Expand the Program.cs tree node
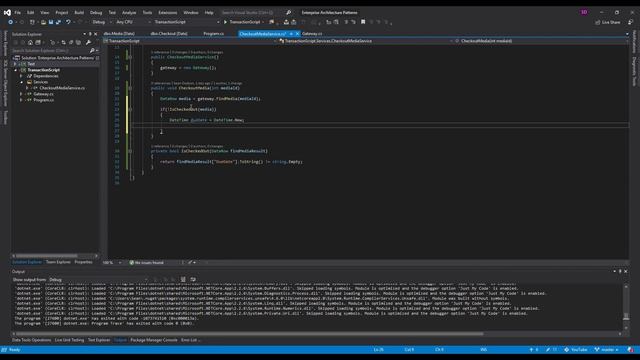Image resolution: width=640 pixels, height=360 pixels. (x=22, y=100)
